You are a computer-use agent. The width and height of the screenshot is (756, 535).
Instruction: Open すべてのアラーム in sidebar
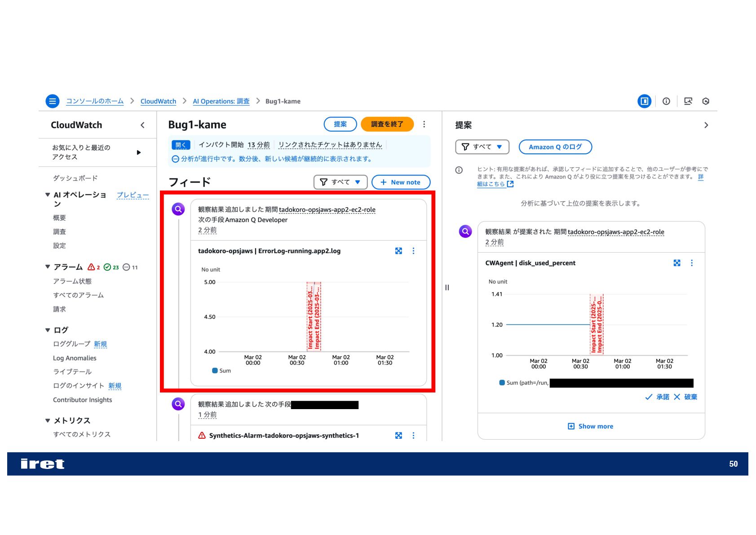(78, 295)
